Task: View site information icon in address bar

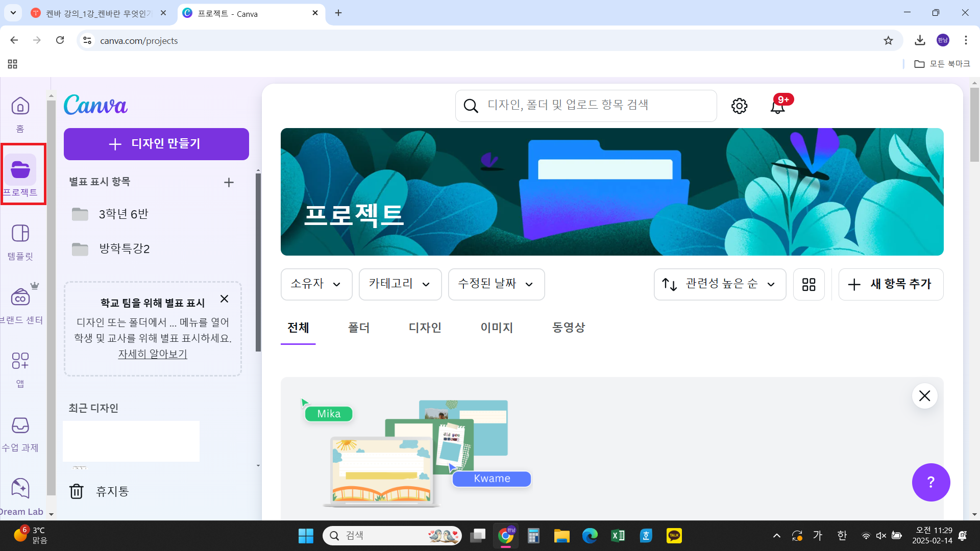Action: click(x=87, y=40)
